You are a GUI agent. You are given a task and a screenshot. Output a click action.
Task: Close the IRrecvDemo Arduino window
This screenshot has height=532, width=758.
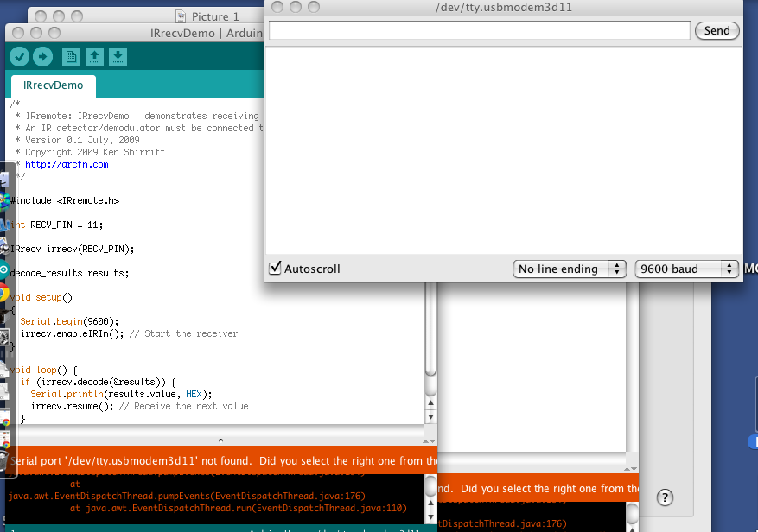click(x=18, y=33)
